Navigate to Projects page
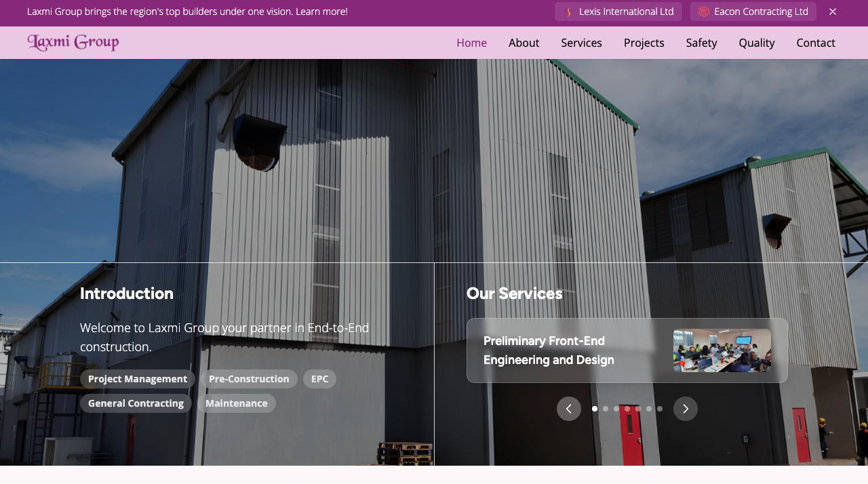The height and width of the screenshot is (484, 868). tap(644, 43)
